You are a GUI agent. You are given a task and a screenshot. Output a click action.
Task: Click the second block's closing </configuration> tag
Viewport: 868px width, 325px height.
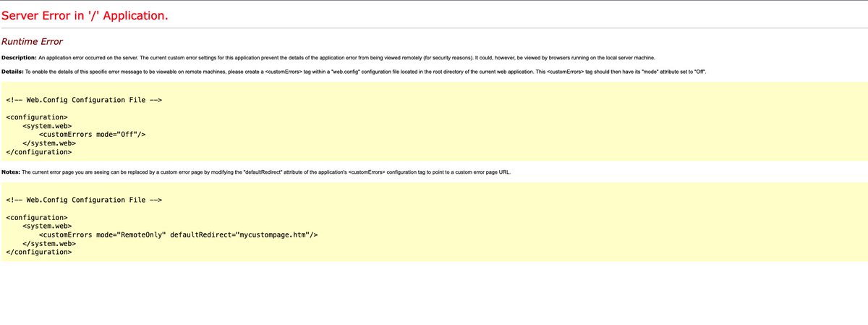pyautogui.click(x=39, y=253)
